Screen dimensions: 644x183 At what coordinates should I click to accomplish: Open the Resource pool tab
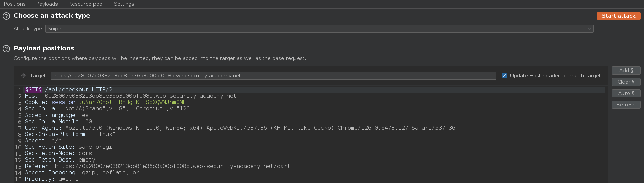click(x=86, y=4)
